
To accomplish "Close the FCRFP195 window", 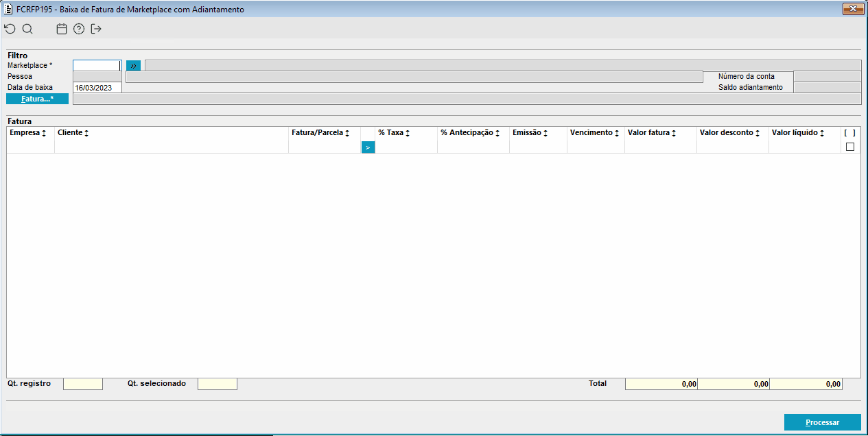I will 853,9.
